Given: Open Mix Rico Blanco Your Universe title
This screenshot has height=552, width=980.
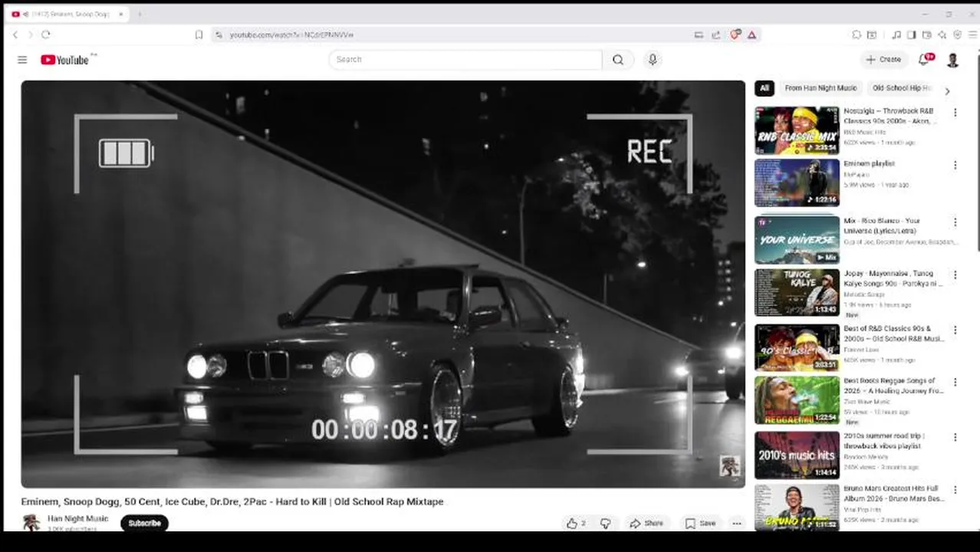Looking at the screenshot, I should click(x=882, y=225).
